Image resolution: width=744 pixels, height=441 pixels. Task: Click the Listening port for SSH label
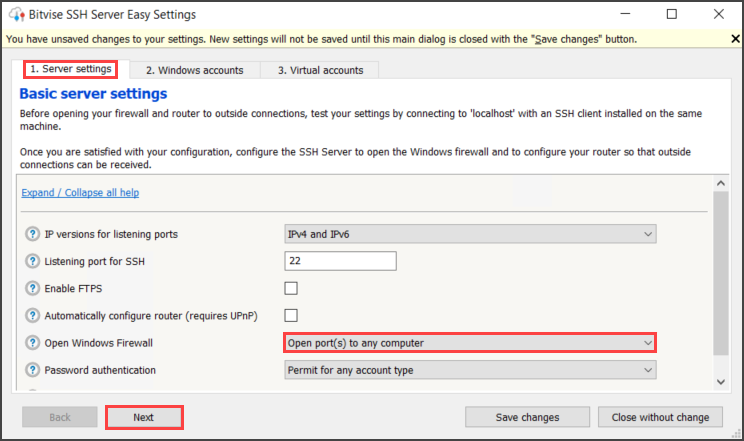[94, 261]
